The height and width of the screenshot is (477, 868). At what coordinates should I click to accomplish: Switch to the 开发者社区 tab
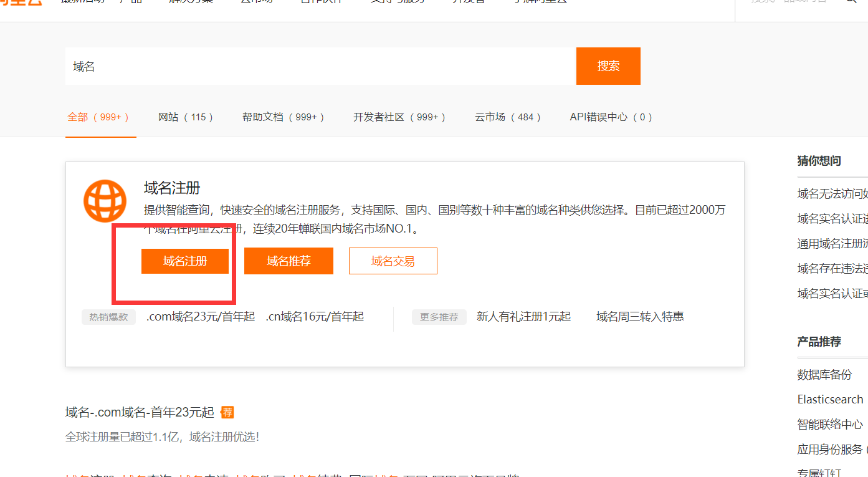399,117
